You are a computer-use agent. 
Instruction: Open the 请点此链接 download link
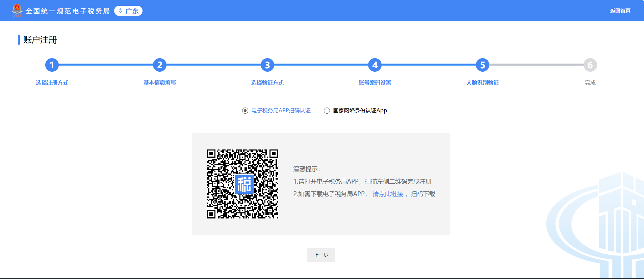388,194
